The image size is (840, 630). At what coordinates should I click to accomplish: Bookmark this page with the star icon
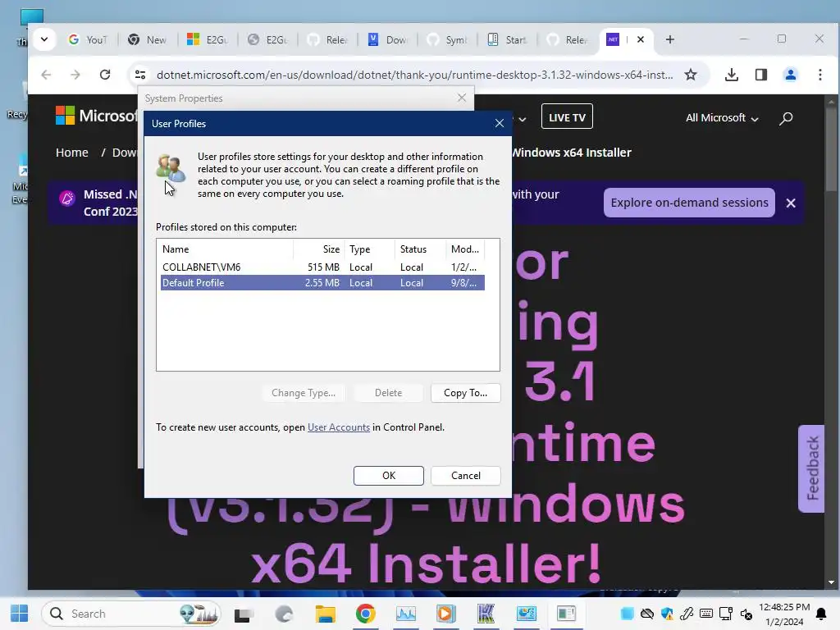point(691,75)
